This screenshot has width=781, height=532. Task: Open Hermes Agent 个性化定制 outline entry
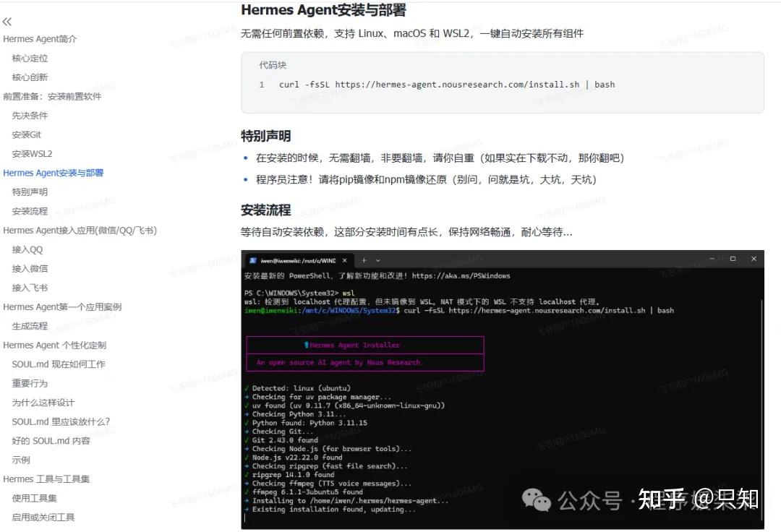[x=55, y=346]
